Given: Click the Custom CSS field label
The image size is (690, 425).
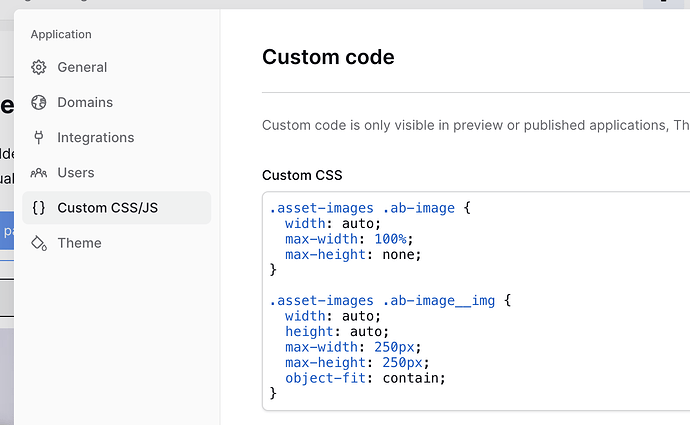Looking at the screenshot, I should 302,175.
